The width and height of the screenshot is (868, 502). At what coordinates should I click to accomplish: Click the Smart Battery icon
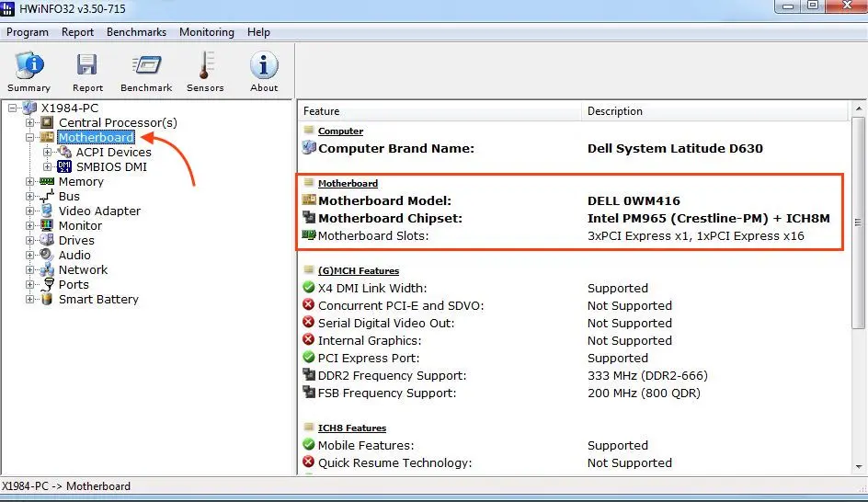47,299
